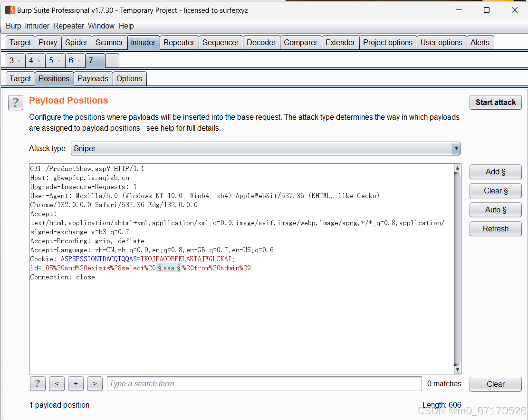Click scrollbar up arrow in request editor
Viewport: 528px width, 420px height.
tap(457, 168)
